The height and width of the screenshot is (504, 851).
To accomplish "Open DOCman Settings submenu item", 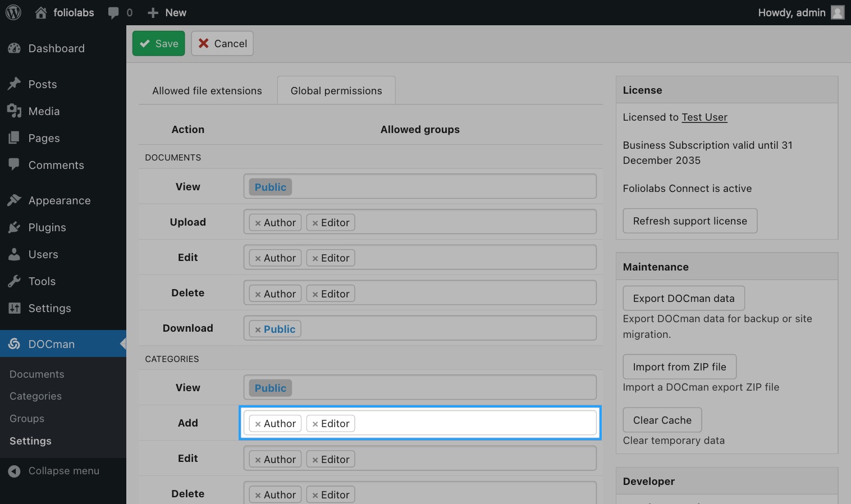I will [30, 441].
